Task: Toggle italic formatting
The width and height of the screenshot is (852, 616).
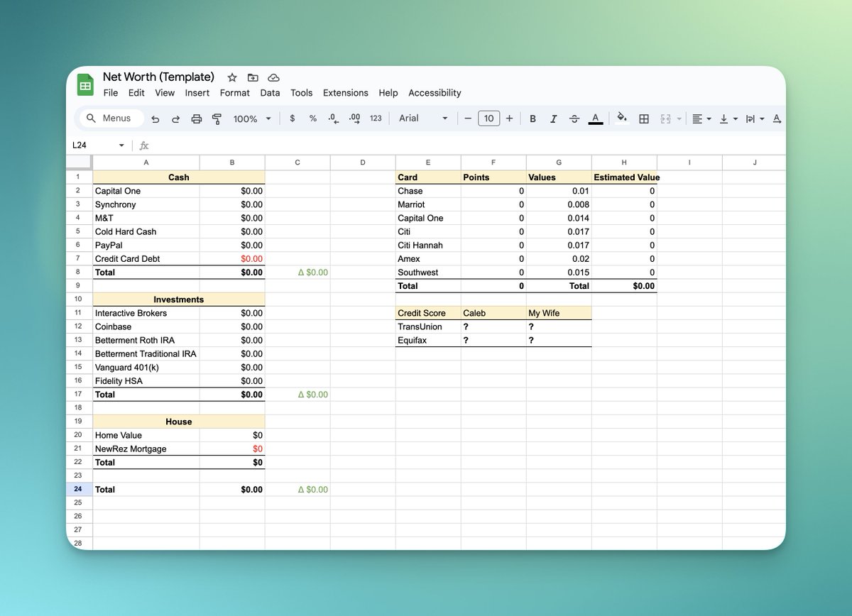Action: coord(554,119)
